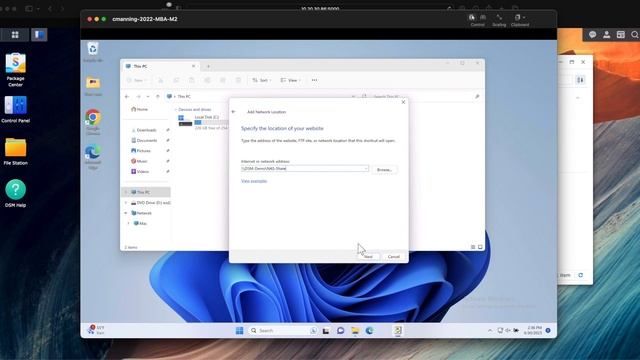
Task: Open DSM notifications speech bubble
Action: pyautogui.click(x=593, y=35)
